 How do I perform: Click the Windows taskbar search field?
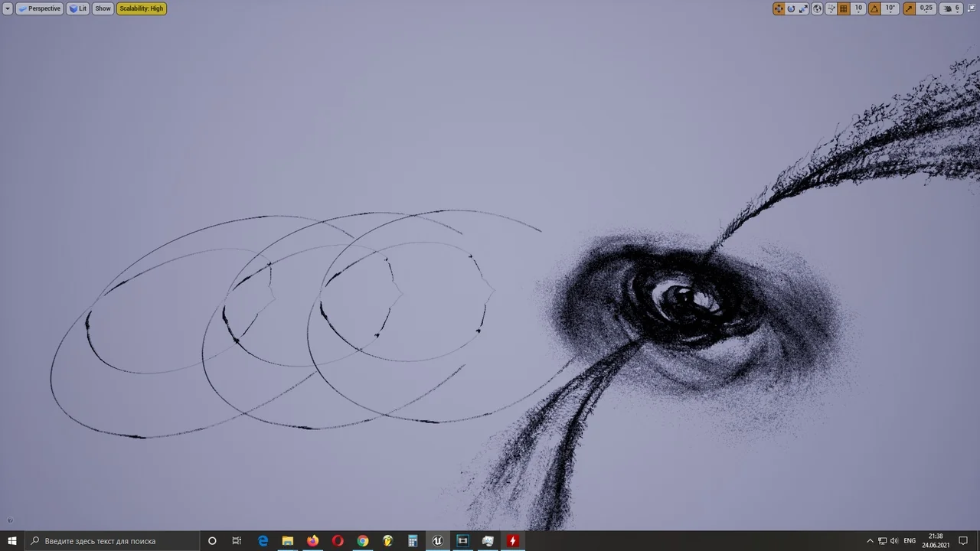coord(111,541)
